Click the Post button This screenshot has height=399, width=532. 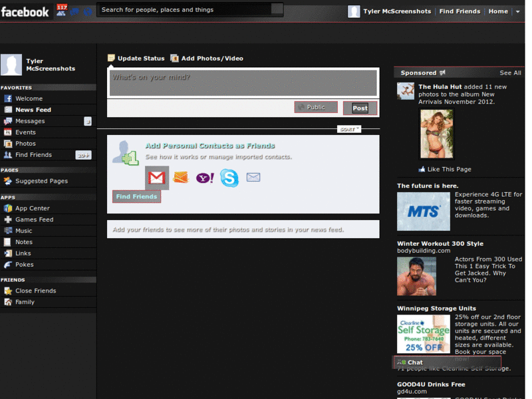(x=360, y=108)
